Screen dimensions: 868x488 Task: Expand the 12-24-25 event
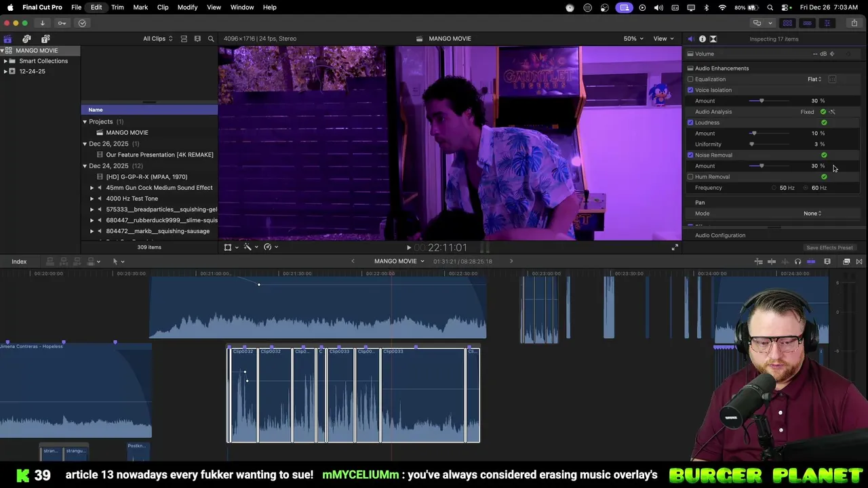pos(5,71)
